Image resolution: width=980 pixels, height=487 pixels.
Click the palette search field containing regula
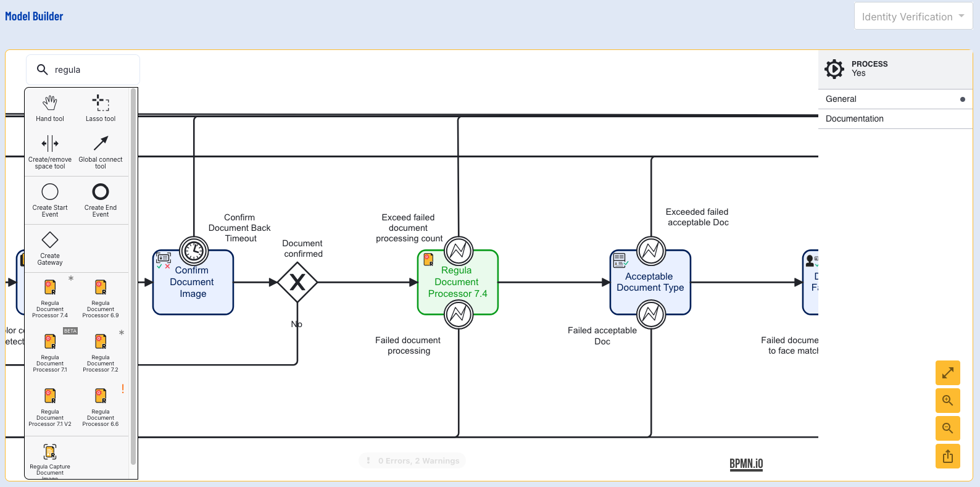pos(83,70)
